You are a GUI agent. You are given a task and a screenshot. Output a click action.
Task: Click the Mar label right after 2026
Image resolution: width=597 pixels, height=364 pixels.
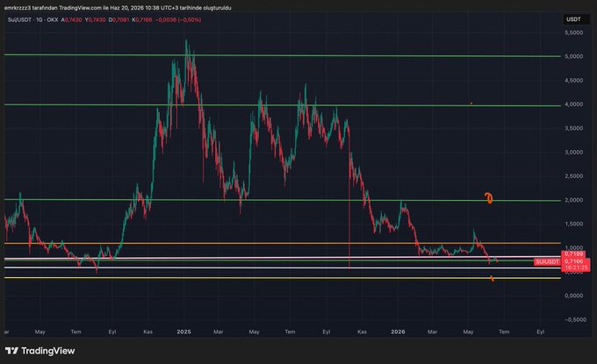[x=432, y=332]
